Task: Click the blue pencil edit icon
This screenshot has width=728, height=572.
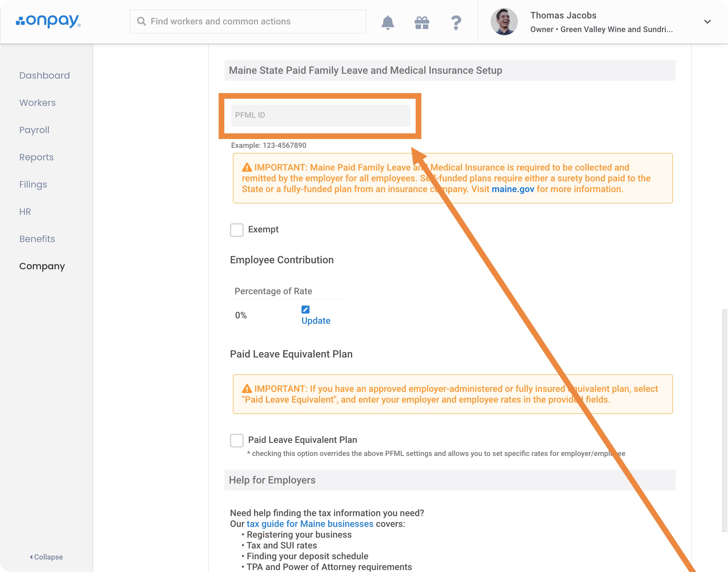Action: pyautogui.click(x=305, y=310)
